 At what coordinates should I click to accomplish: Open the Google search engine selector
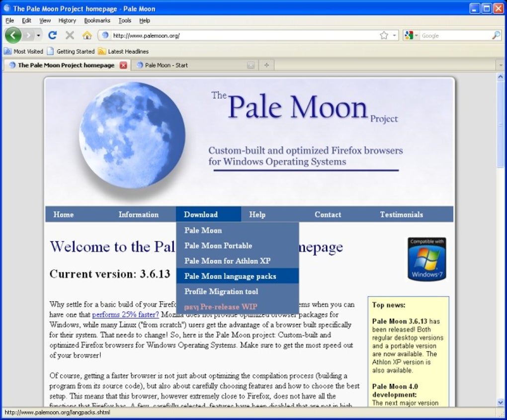tap(411, 35)
